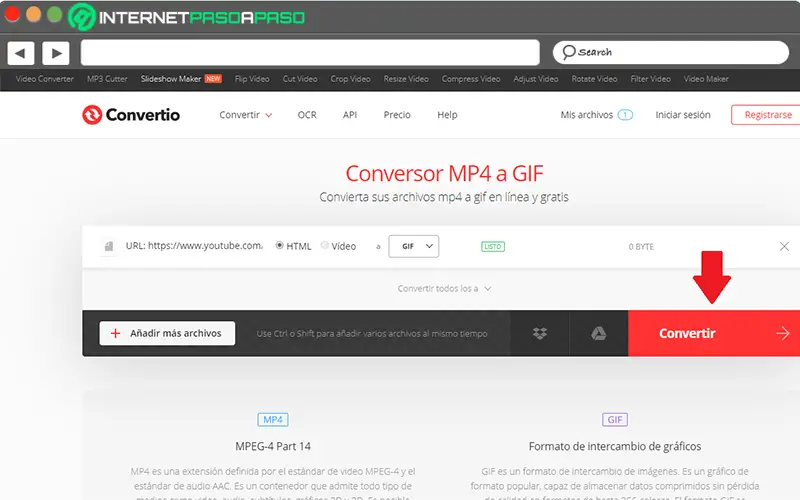Open Cut Video tool
The height and width of the screenshot is (500, 800).
pyautogui.click(x=300, y=79)
